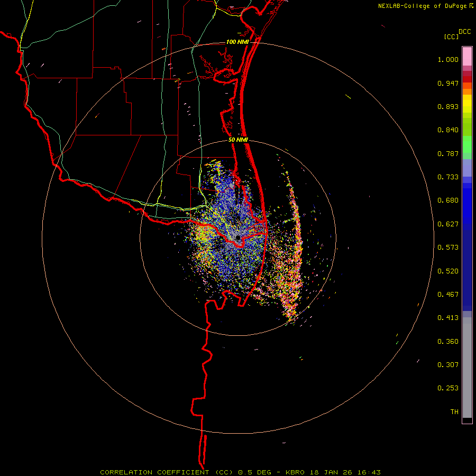Click the 0.253 scale value
476x476 pixels.
click(x=448, y=388)
